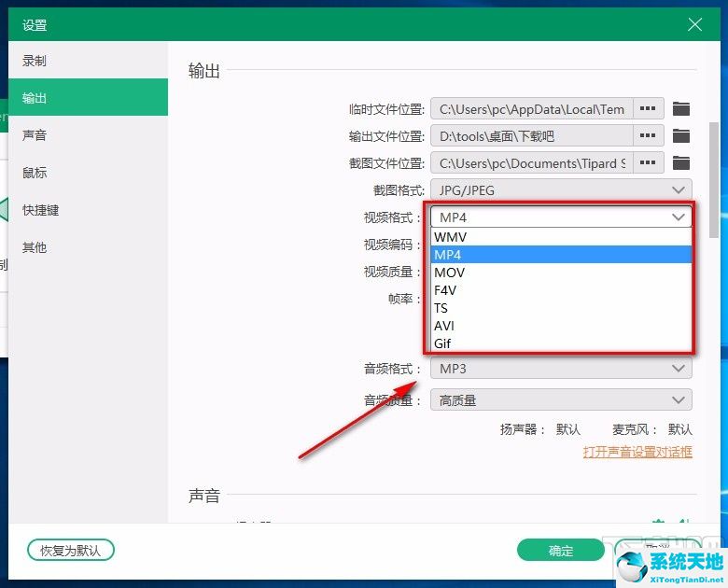Viewport: 728px width, 588px height.
Task: Expand the screenshot format JPG/JPEG dropdown
Action: pos(561,190)
